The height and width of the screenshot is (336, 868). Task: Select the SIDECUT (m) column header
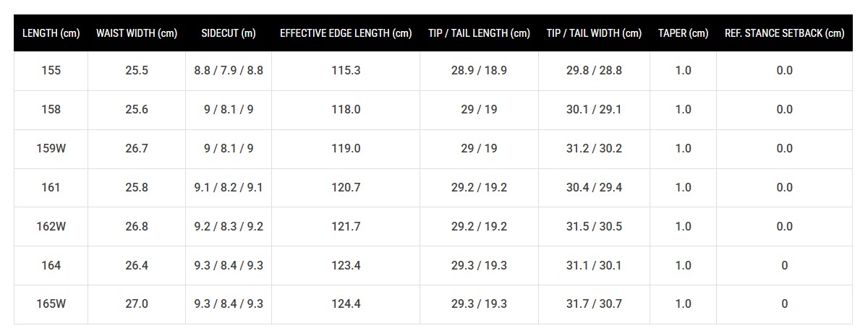pos(229,33)
